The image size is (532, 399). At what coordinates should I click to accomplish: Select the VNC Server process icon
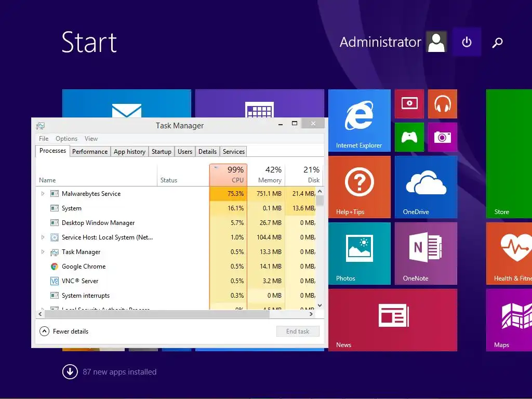click(x=54, y=281)
